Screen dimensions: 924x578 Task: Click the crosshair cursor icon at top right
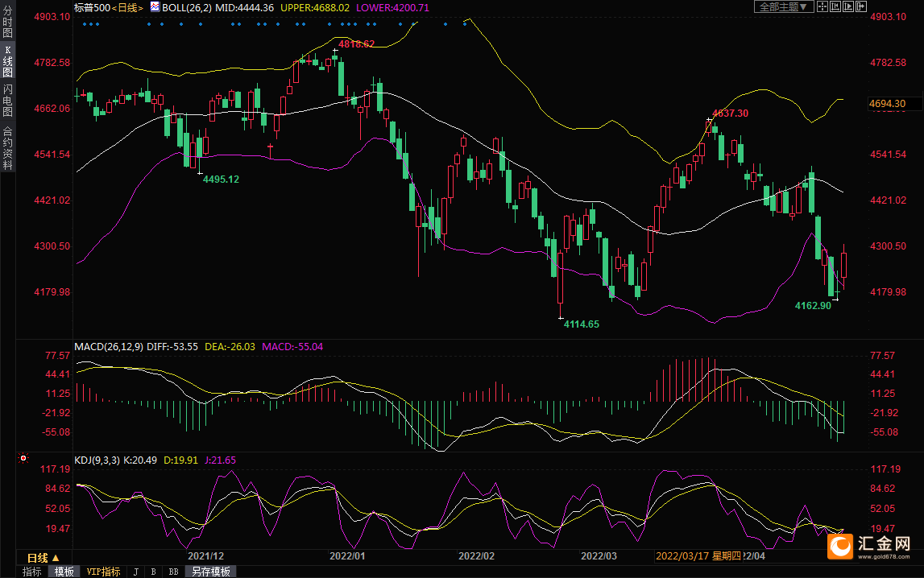click(822, 6)
